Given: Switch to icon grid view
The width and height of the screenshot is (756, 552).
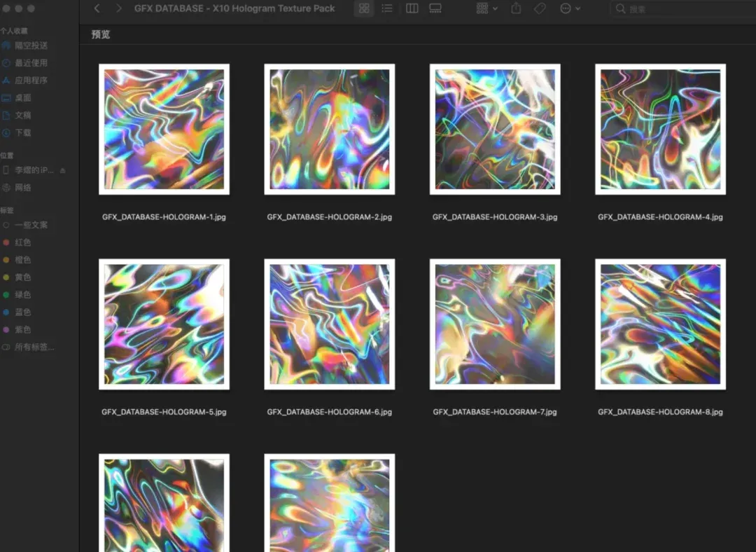Looking at the screenshot, I should (x=364, y=8).
